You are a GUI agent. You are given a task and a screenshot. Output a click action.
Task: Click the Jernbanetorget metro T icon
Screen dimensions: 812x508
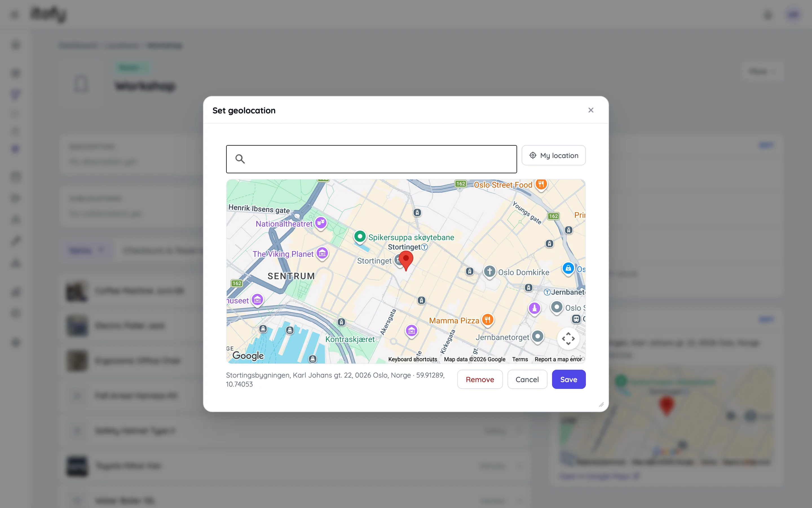pyautogui.click(x=547, y=292)
